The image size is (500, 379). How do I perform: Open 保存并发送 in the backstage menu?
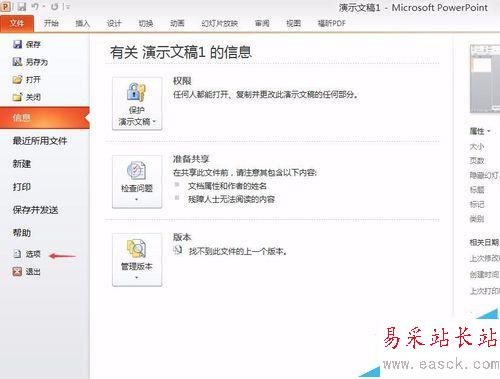pyautogui.click(x=35, y=210)
